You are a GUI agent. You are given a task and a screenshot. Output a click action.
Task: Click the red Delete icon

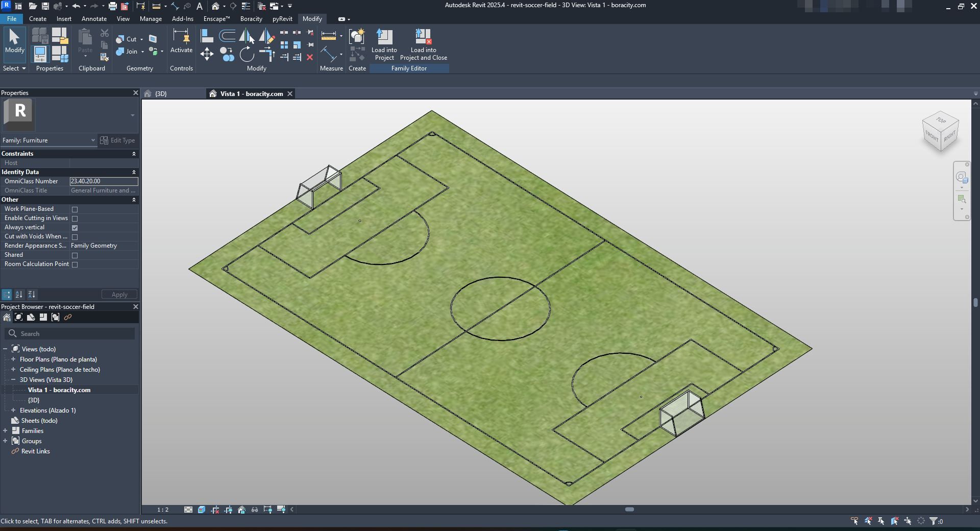[x=310, y=57]
